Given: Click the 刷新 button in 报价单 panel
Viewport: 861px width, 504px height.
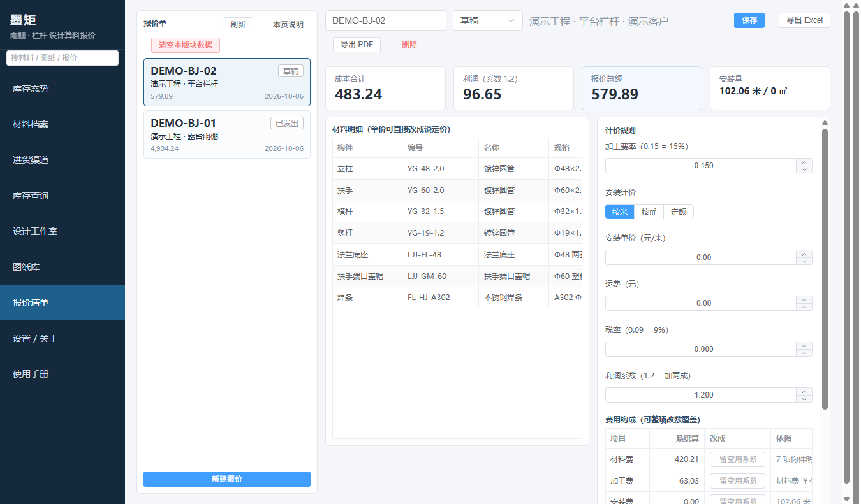Looking at the screenshot, I should click(x=238, y=25).
